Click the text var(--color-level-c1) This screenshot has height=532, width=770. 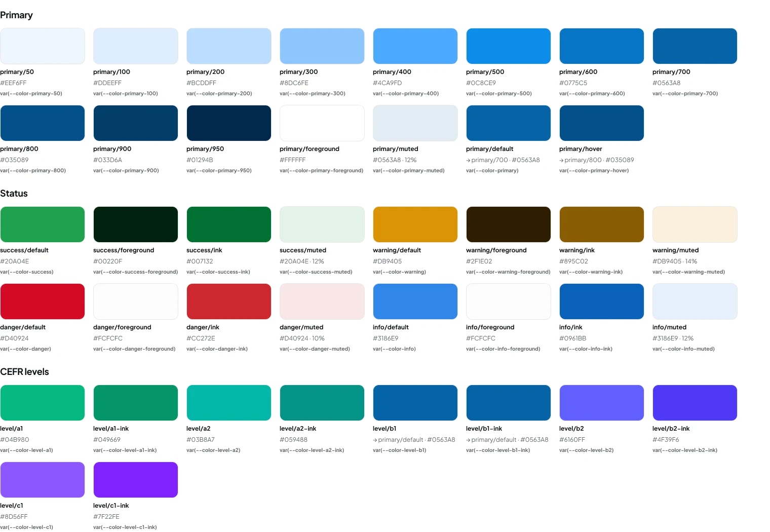(x=26, y=527)
